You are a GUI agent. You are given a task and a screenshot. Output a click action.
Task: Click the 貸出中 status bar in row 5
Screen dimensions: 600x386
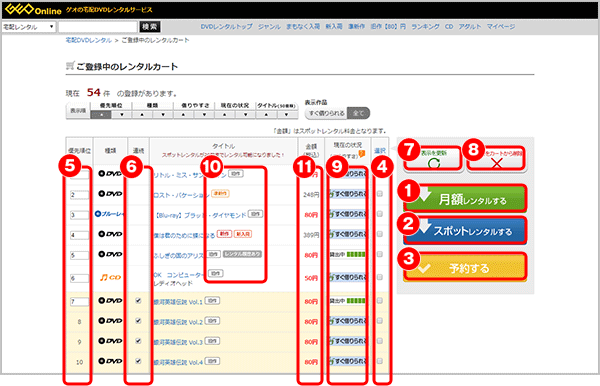(x=347, y=254)
